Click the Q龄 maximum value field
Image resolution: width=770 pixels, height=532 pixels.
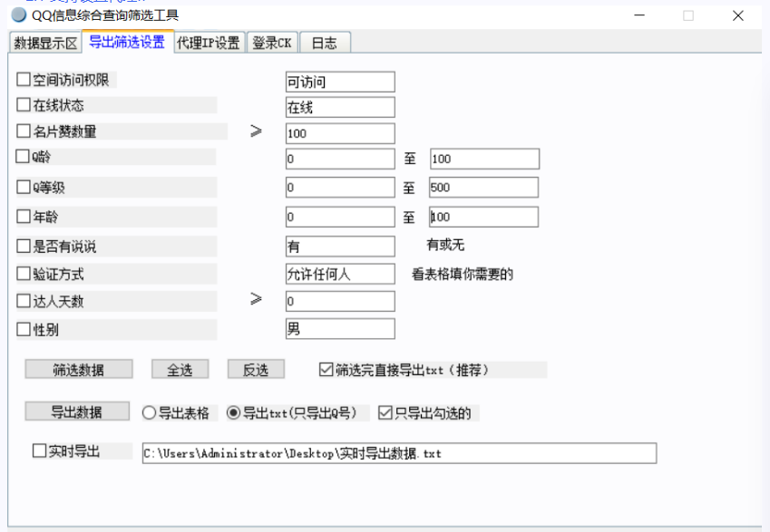click(x=484, y=159)
